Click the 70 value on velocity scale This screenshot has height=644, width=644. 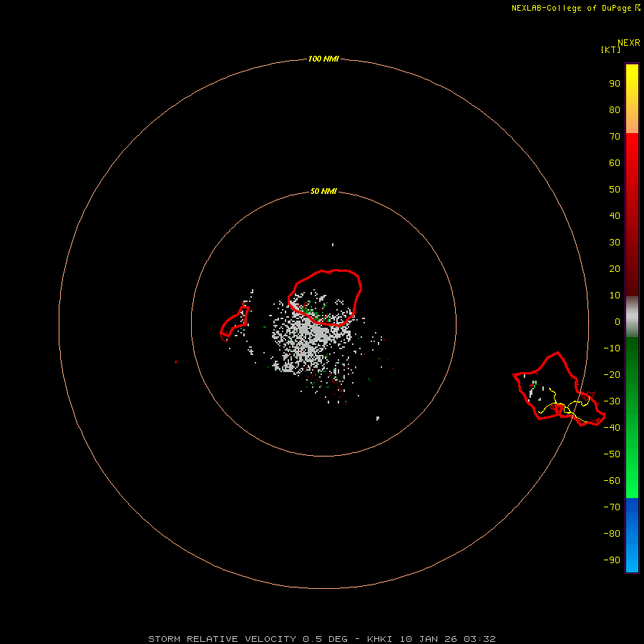tap(615, 137)
